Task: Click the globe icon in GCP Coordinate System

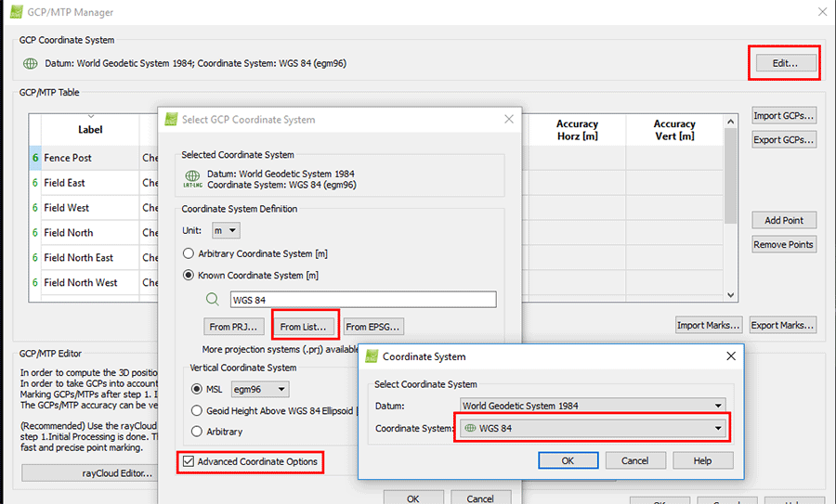Action: click(31, 63)
